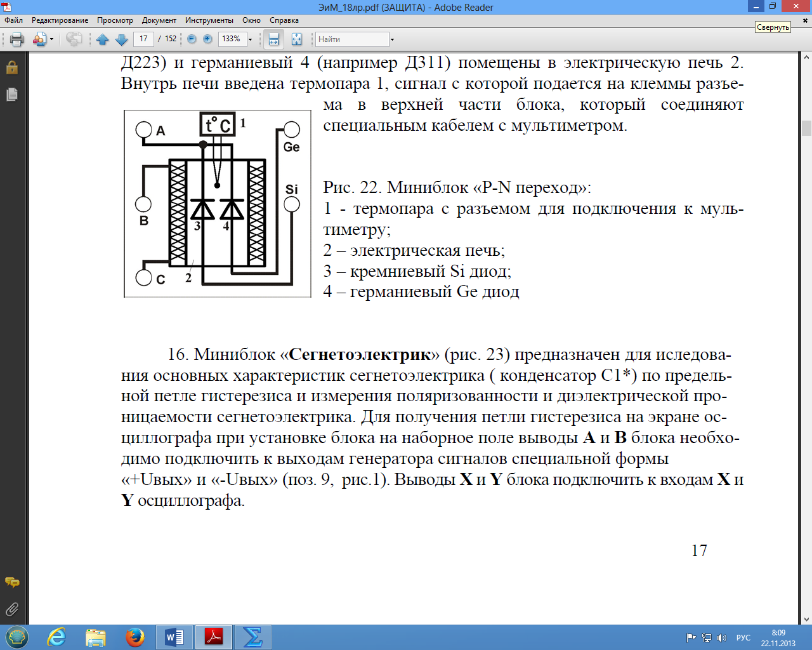
Task: Click the 152 total pages label
Action: (x=171, y=39)
